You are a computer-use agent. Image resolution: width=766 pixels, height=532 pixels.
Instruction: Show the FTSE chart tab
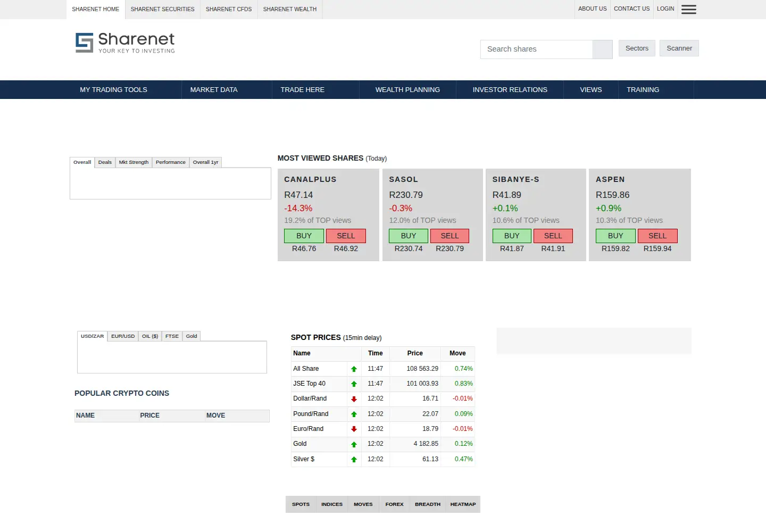172,336
